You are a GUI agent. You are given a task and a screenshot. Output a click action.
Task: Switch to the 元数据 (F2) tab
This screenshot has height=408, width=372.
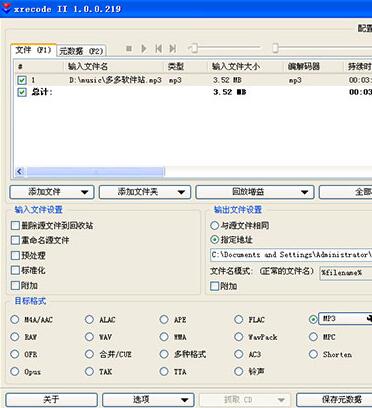[81, 51]
